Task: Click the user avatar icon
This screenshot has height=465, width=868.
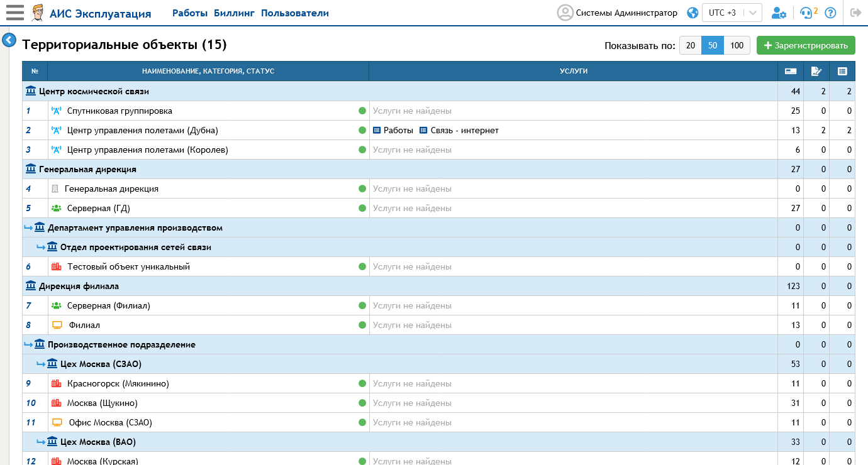Action: tap(565, 13)
